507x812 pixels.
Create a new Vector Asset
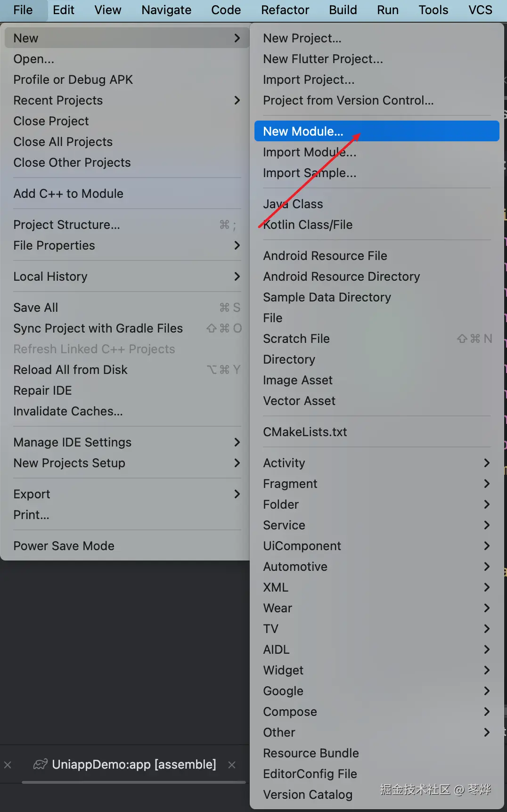click(300, 401)
